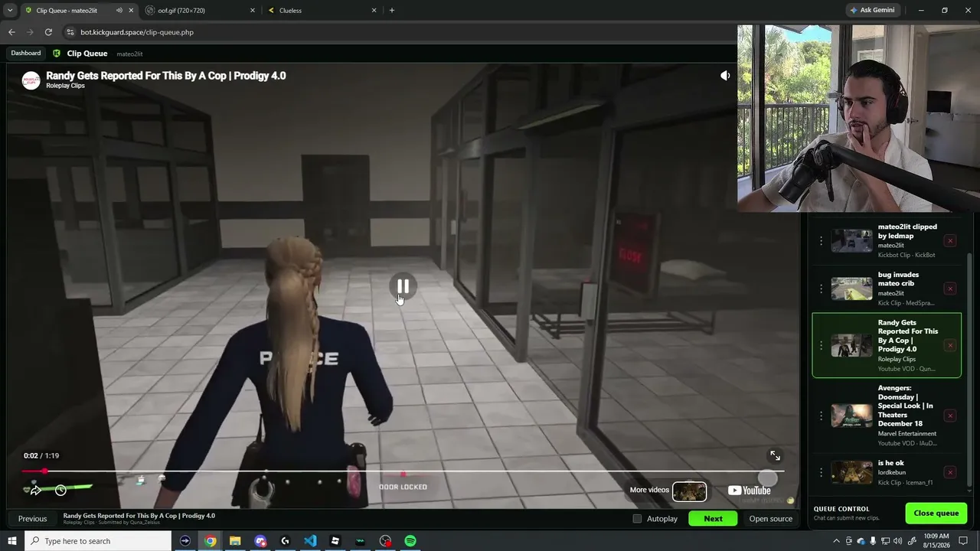The image size is (980, 551).
Task: Open the More videos thumbnail
Action: pos(689,491)
